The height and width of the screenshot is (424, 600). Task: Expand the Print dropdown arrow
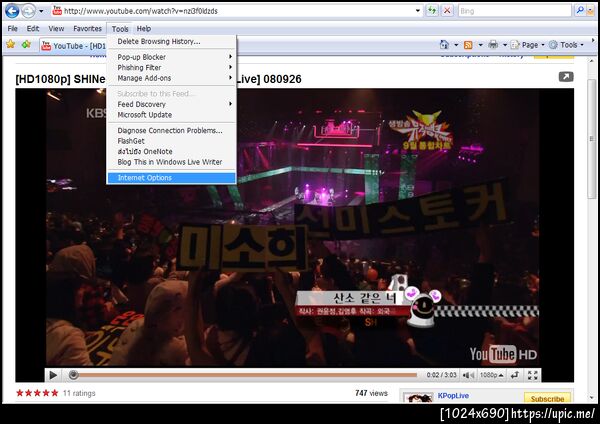[x=505, y=45]
